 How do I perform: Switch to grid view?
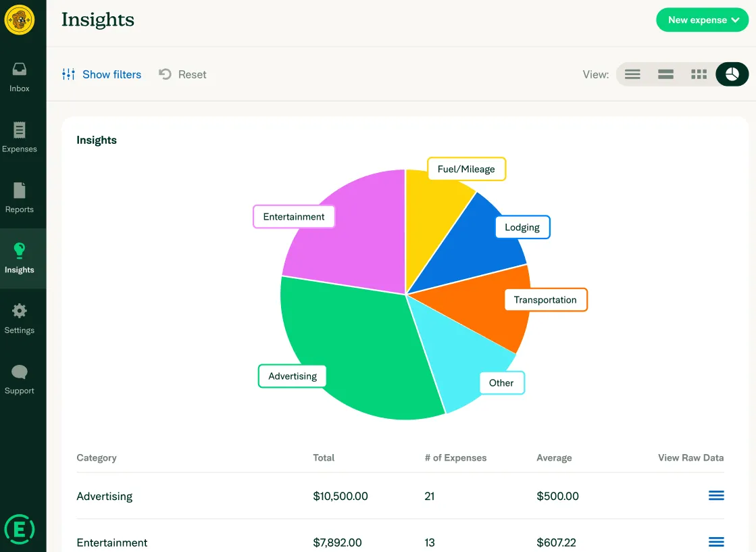(699, 74)
